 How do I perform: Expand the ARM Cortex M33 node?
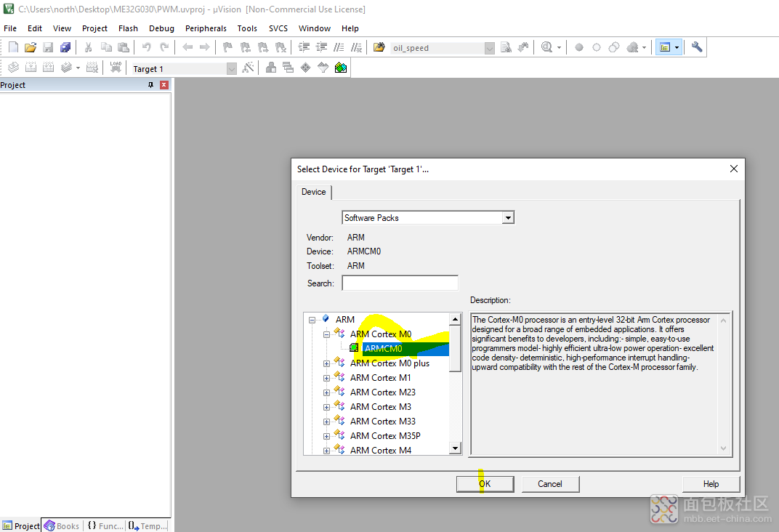(x=326, y=422)
